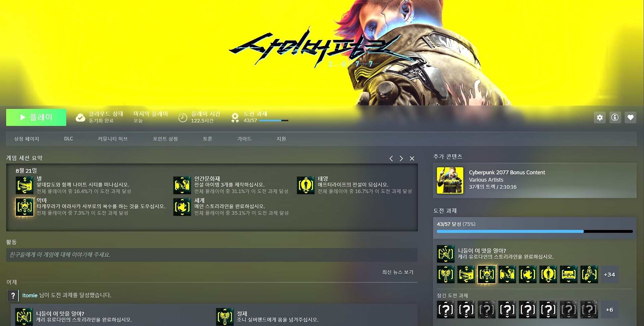
Task: Start the game with the 플레이 button
Action: pos(36,117)
